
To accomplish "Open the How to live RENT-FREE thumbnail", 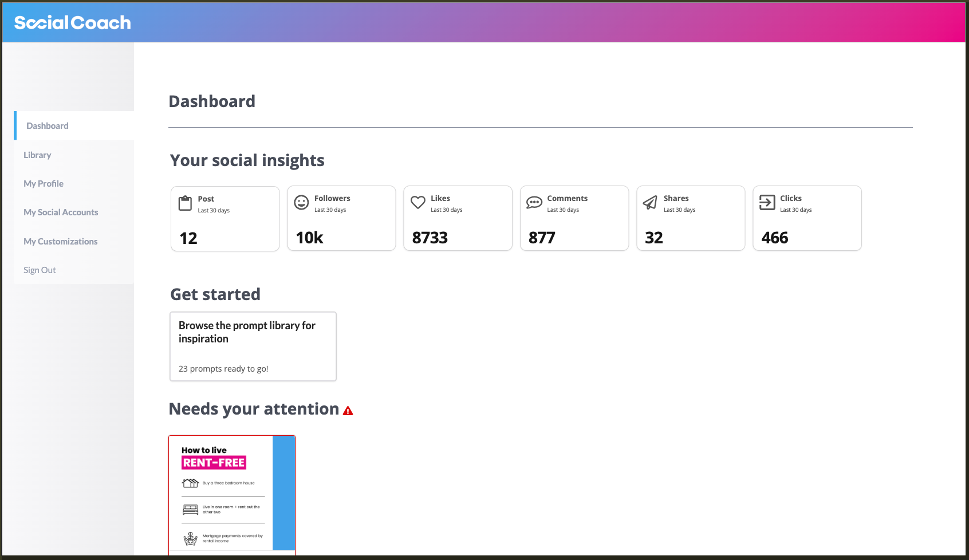I will [x=231, y=495].
